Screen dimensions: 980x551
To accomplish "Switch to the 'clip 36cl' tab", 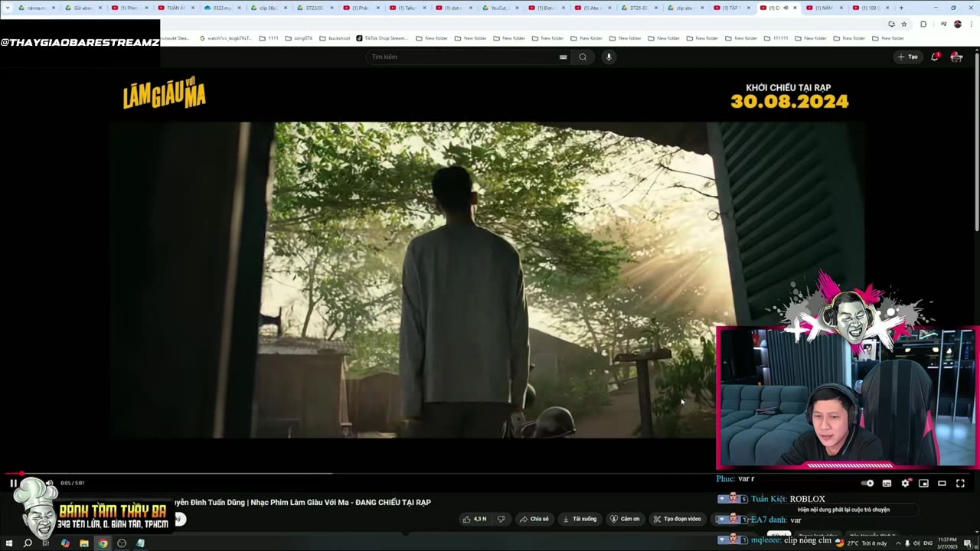I will click(x=267, y=8).
